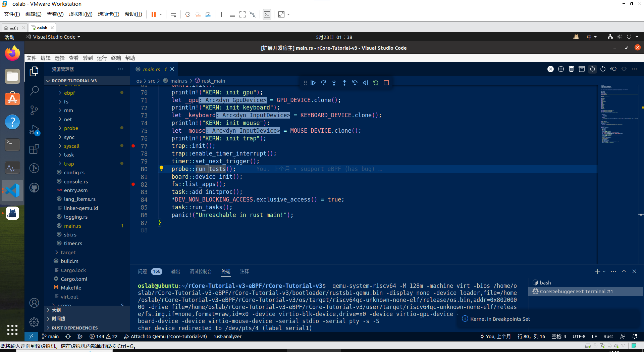Image resolution: width=644 pixels, height=352 pixels.
Task: Expand the target folder
Action: (68, 253)
